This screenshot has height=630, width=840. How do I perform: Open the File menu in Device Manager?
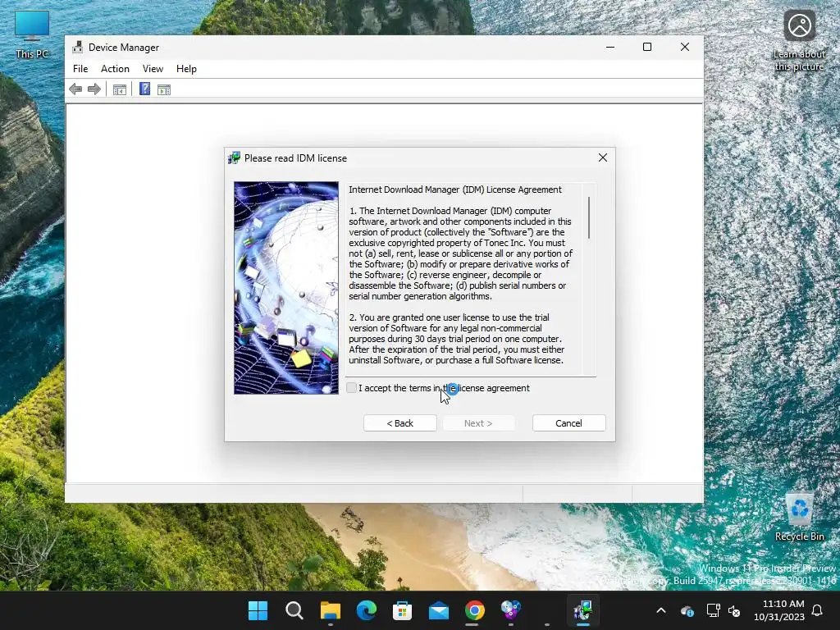tap(80, 69)
